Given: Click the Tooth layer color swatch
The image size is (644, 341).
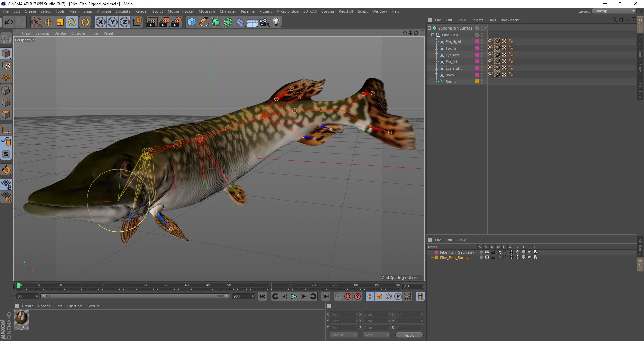Looking at the screenshot, I should pyautogui.click(x=477, y=48).
